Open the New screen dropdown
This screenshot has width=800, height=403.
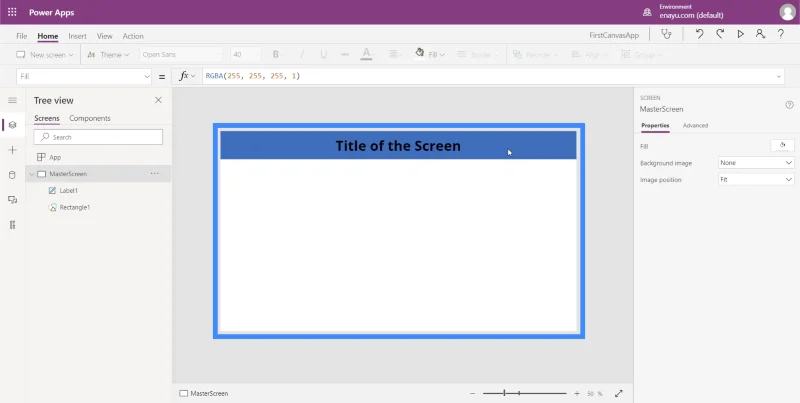pos(44,55)
